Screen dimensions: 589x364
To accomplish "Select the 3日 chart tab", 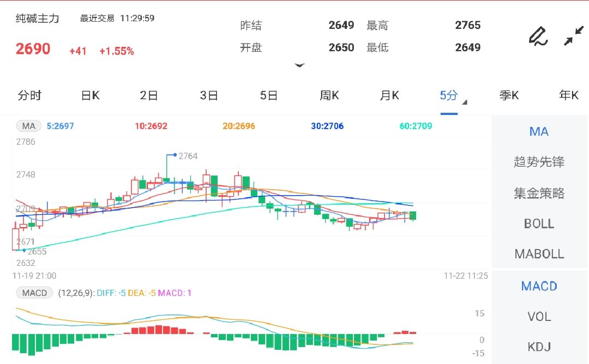I will click(x=209, y=95).
